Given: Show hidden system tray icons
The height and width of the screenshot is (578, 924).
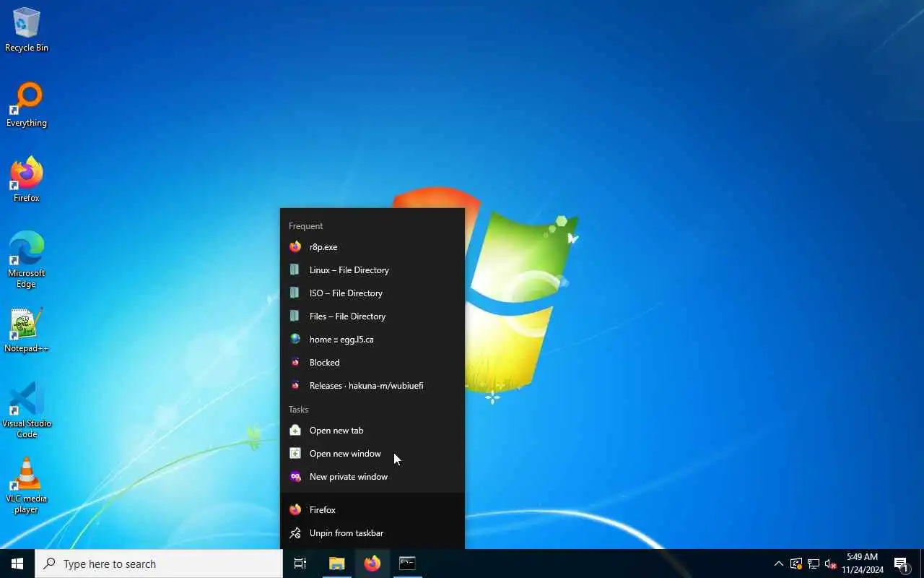Looking at the screenshot, I should point(778,564).
